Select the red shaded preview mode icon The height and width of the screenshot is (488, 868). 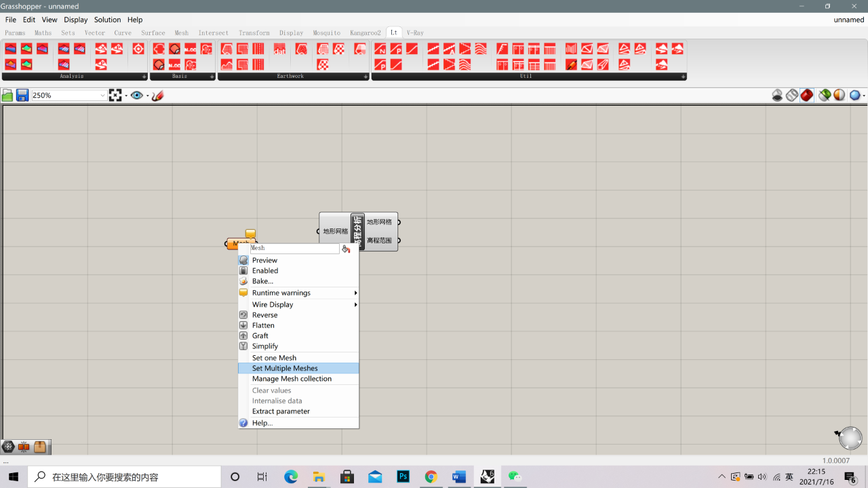(806, 96)
